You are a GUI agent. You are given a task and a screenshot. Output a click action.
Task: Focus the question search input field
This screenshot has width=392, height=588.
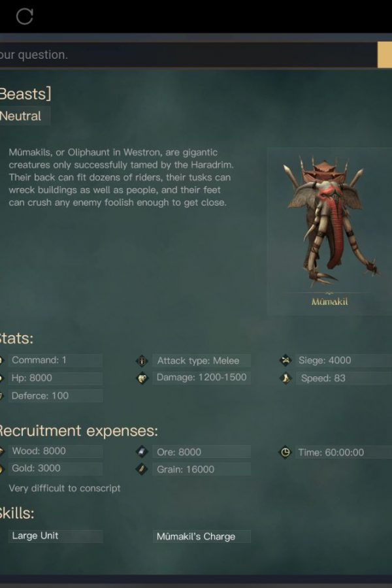point(188,55)
